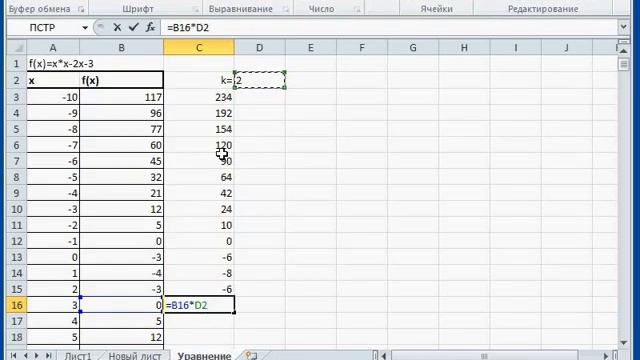Open the Name Box dropdown arrow
640x360 pixels.
[x=85, y=28]
